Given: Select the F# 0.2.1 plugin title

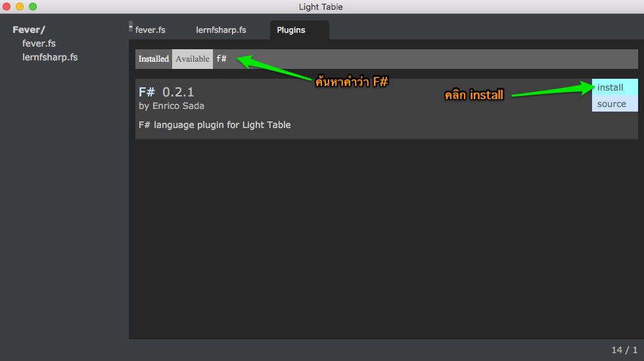Looking at the screenshot, I should point(166,91).
